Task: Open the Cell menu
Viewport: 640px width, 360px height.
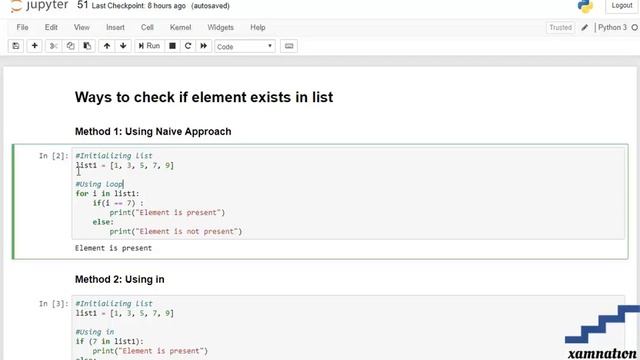Action: 147,27
